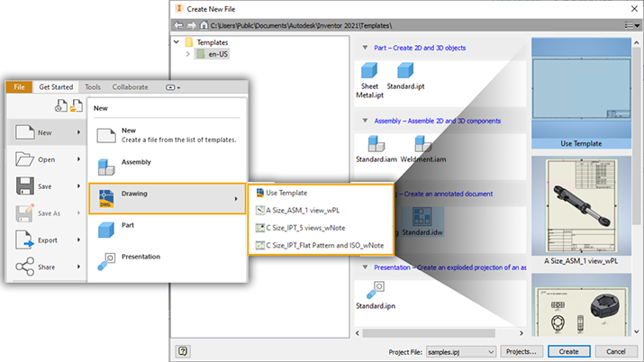Click the Use Template icon in Drawing submenu
Image resolution: width=644 pixels, height=362 pixels.
click(260, 193)
